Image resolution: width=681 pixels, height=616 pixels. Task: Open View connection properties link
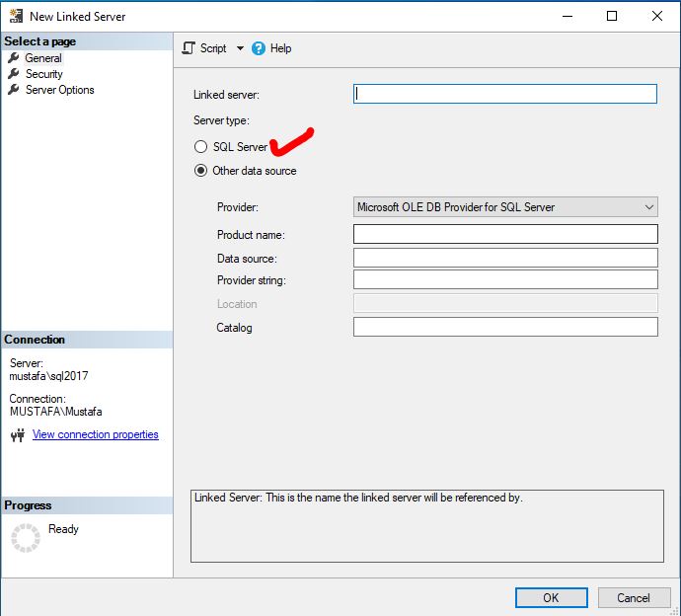click(95, 434)
